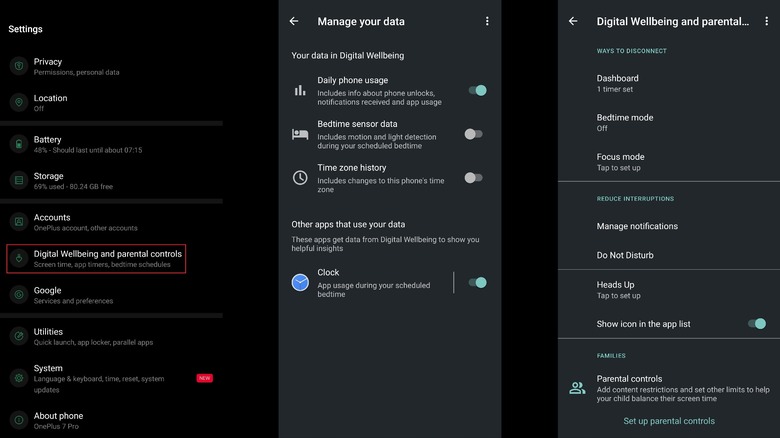Turn on Time zone history toggle
The height and width of the screenshot is (438, 780).
[x=473, y=178]
